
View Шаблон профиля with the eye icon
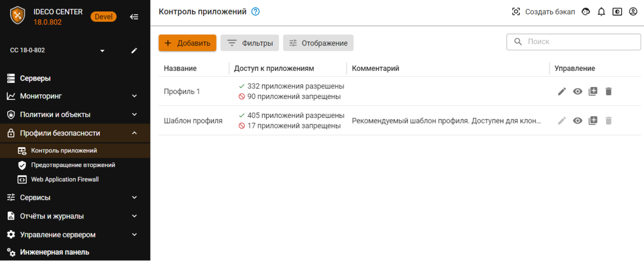click(577, 121)
